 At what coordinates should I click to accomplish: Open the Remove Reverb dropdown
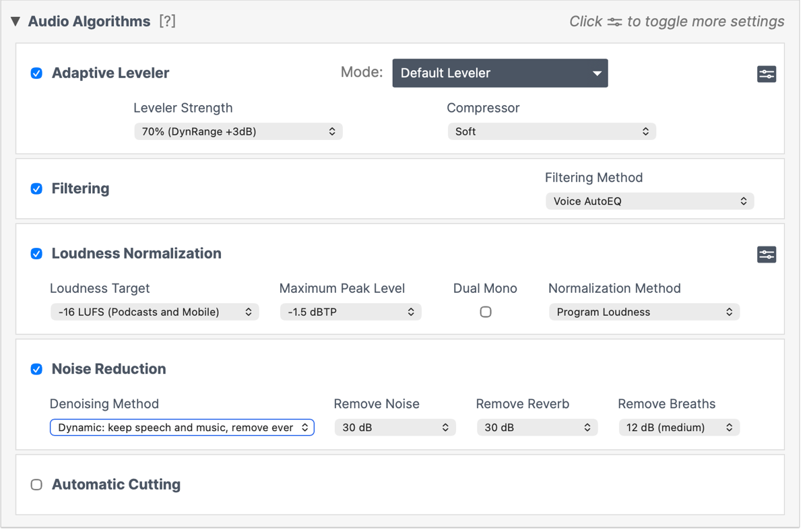[x=537, y=428]
